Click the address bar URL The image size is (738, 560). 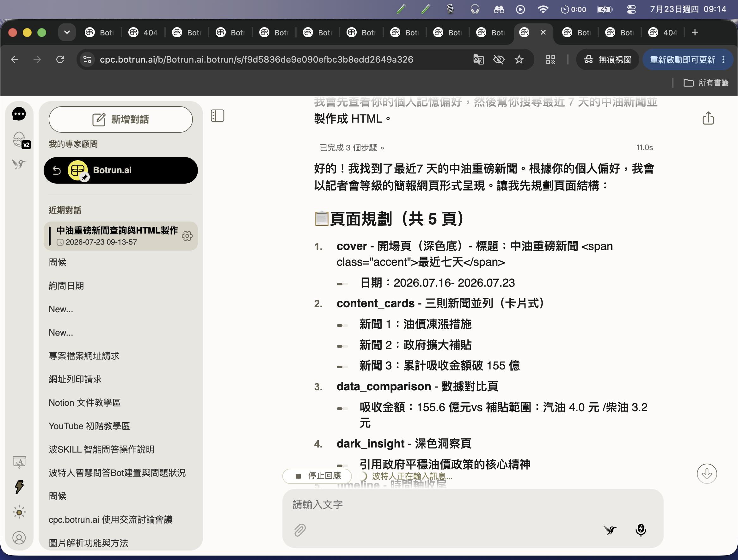pyautogui.click(x=256, y=59)
